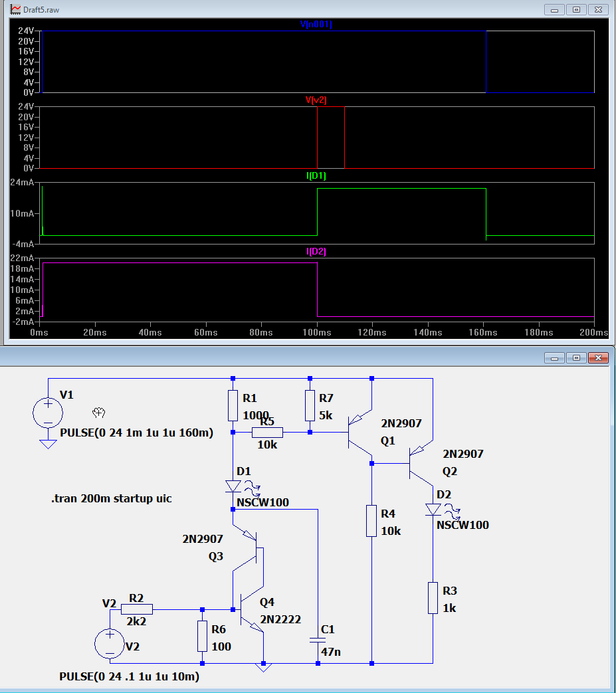This screenshot has width=616, height=693.
Task: Click the NSCW100 label of D2
Action: (462, 525)
